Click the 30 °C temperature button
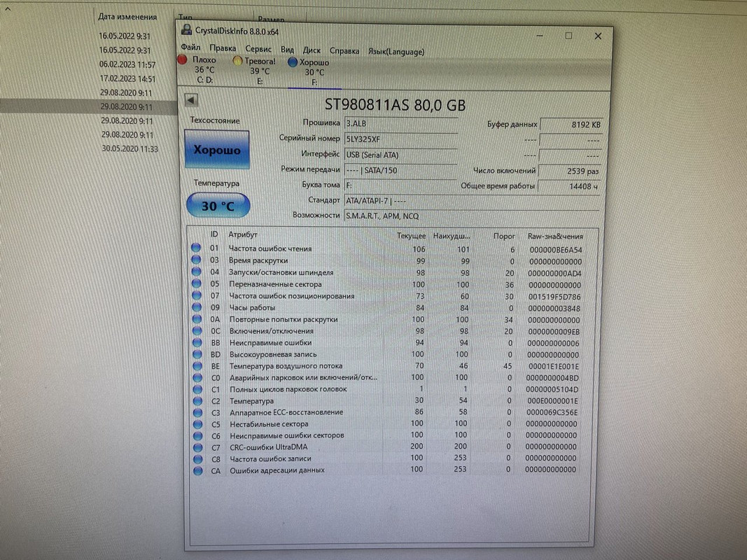 pyautogui.click(x=218, y=206)
